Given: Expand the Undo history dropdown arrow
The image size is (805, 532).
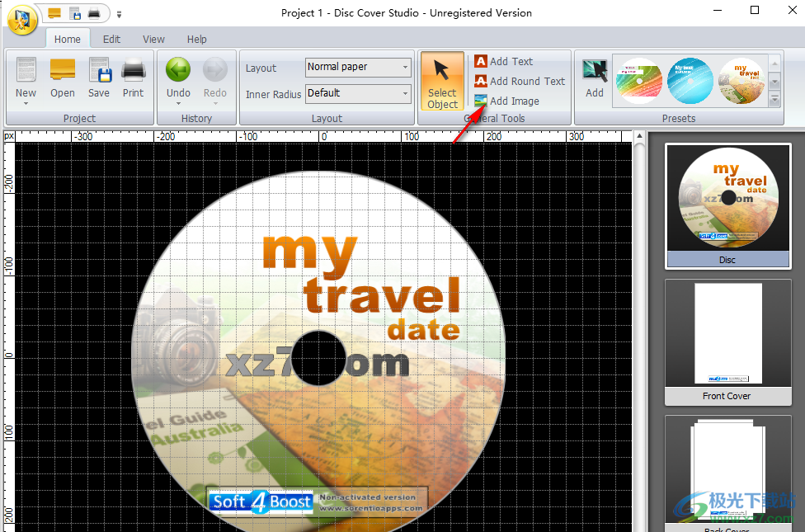Looking at the screenshot, I should coord(178,104).
